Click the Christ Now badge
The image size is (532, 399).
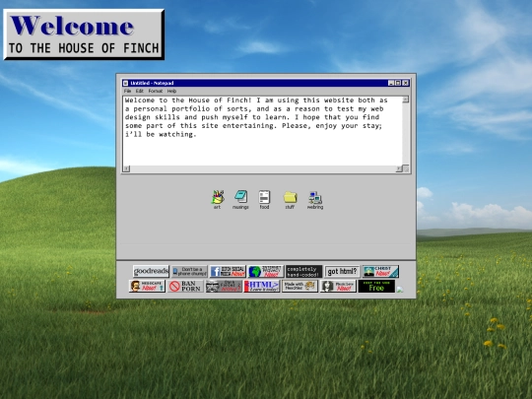pyautogui.click(x=380, y=272)
